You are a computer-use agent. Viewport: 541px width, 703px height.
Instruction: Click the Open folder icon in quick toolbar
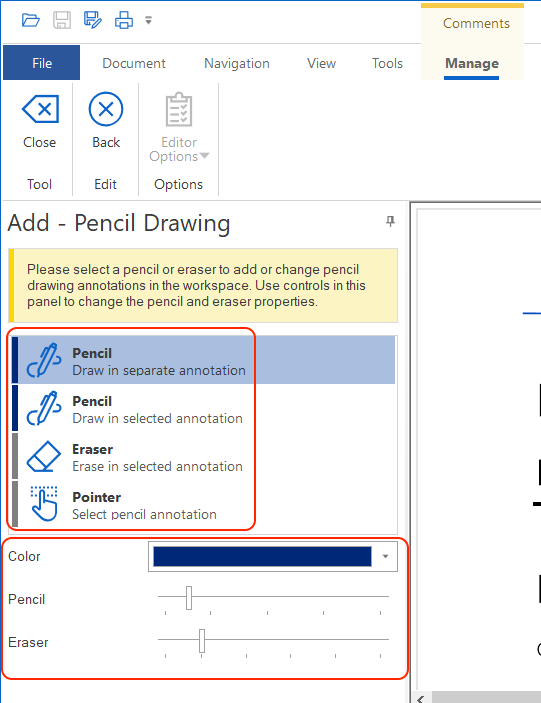tap(30, 21)
